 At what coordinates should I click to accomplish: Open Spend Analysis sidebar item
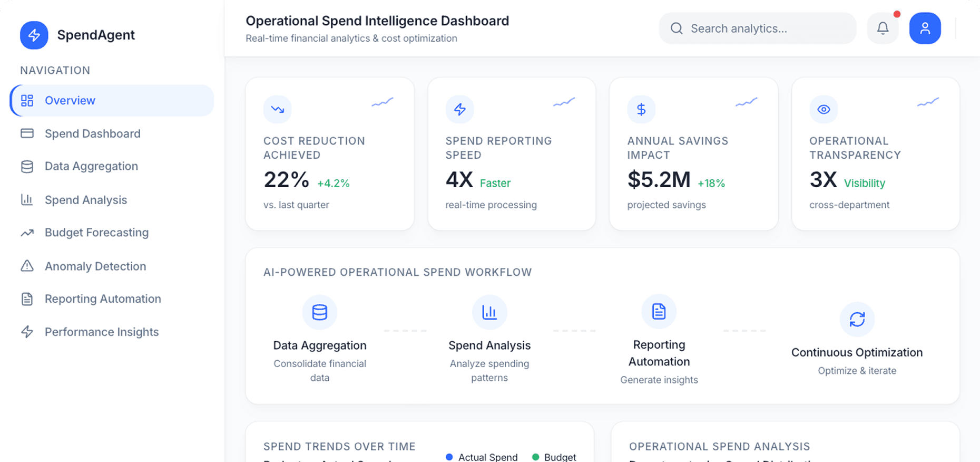(112, 200)
